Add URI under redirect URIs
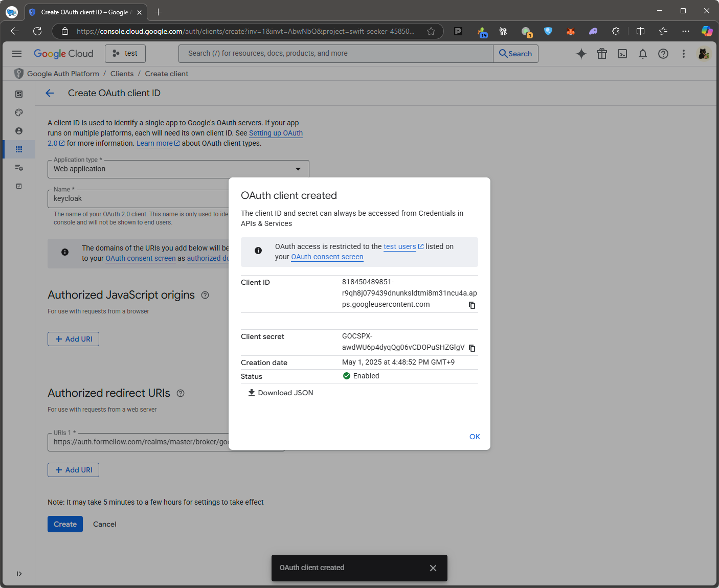The height and width of the screenshot is (588, 719). pyautogui.click(x=73, y=470)
